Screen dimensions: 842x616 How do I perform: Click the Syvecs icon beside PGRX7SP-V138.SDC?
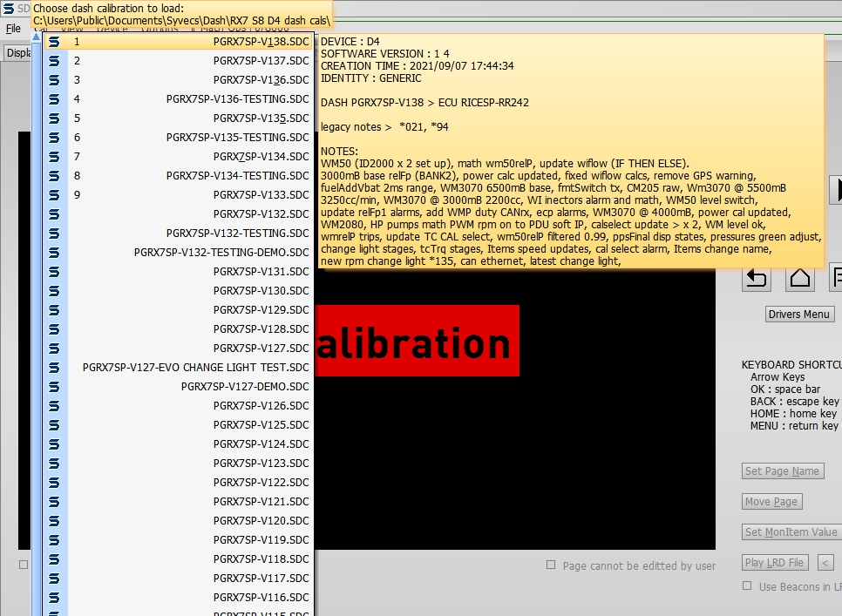[x=54, y=42]
